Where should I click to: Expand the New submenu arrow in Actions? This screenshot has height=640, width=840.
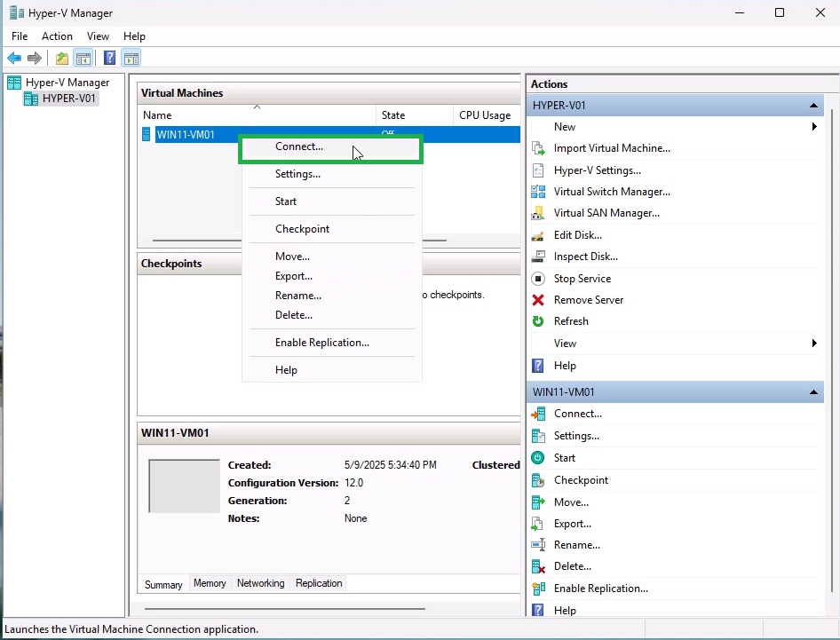tap(814, 127)
